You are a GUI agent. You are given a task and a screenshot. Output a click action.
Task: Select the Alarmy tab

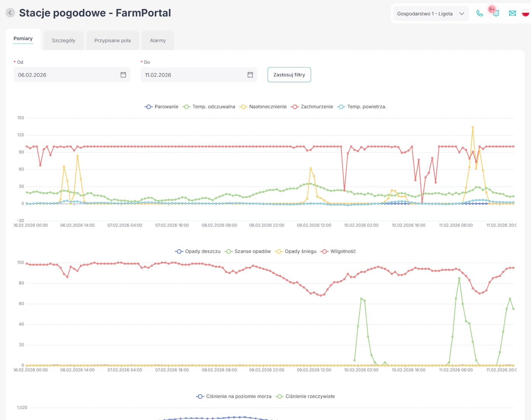[158, 41]
